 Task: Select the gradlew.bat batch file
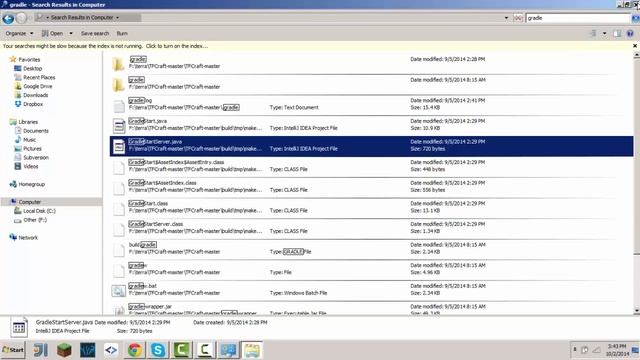[x=371, y=290]
